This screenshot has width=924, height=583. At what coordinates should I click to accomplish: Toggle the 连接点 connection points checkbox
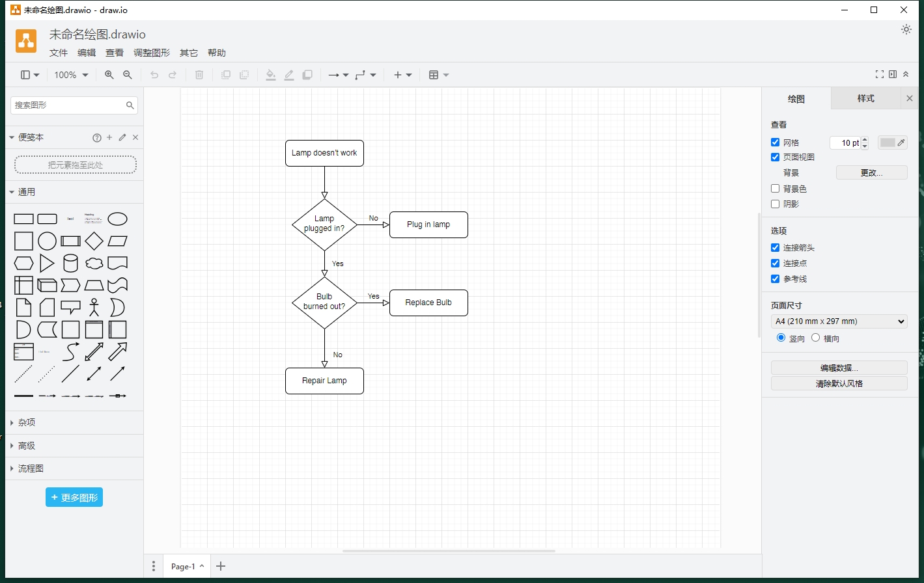[775, 263]
